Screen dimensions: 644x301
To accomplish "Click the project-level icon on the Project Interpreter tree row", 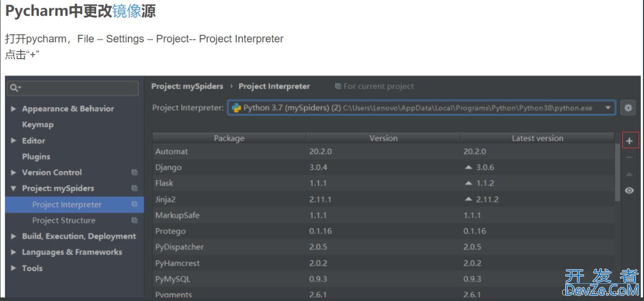I will click(134, 204).
